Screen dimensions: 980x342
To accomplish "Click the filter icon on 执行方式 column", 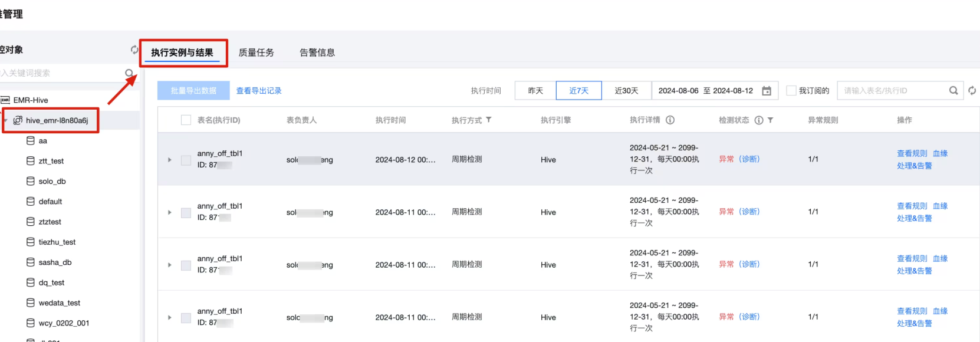I will click(489, 120).
